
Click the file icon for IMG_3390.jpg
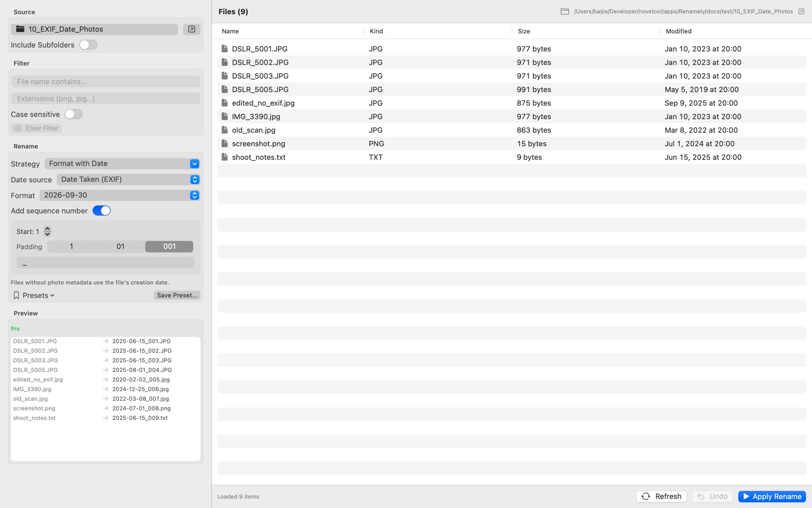point(224,116)
